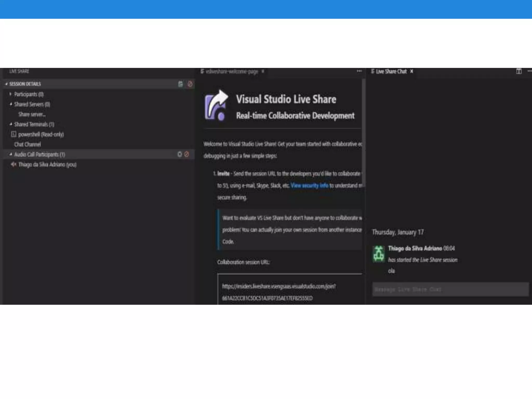Click the red end audio call icon

tap(187, 154)
